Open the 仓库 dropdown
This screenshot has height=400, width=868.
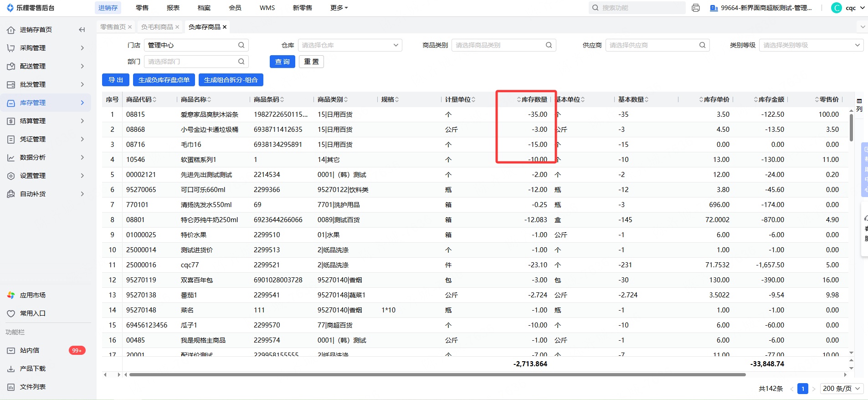(350, 45)
